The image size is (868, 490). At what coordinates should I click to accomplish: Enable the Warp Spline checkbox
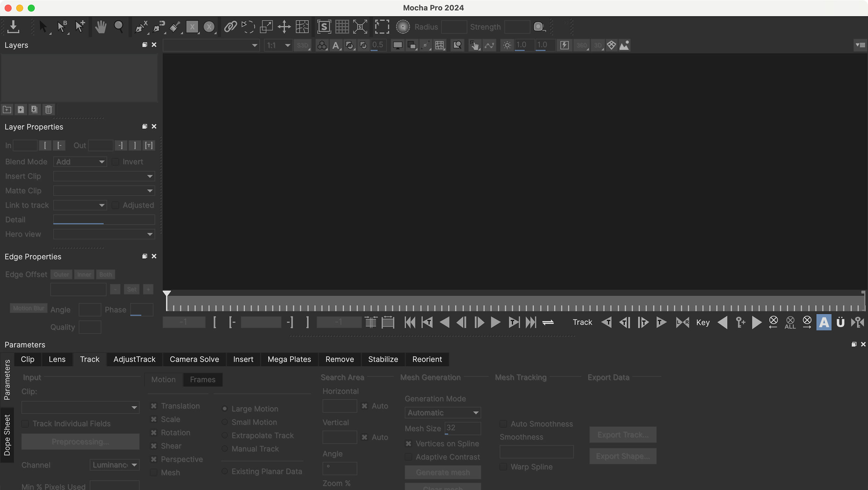(503, 467)
